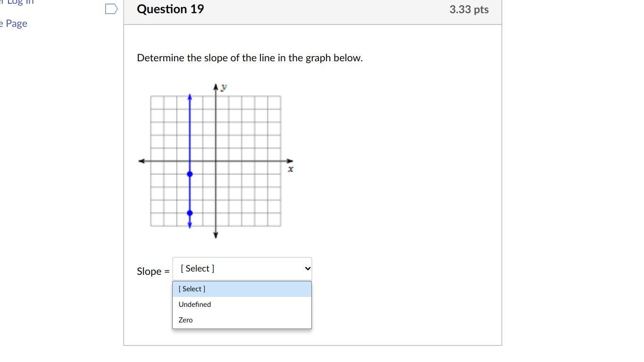Click the chevron arrow on the Slope dropdown
The width and height of the screenshot is (644, 362).
(x=308, y=269)
